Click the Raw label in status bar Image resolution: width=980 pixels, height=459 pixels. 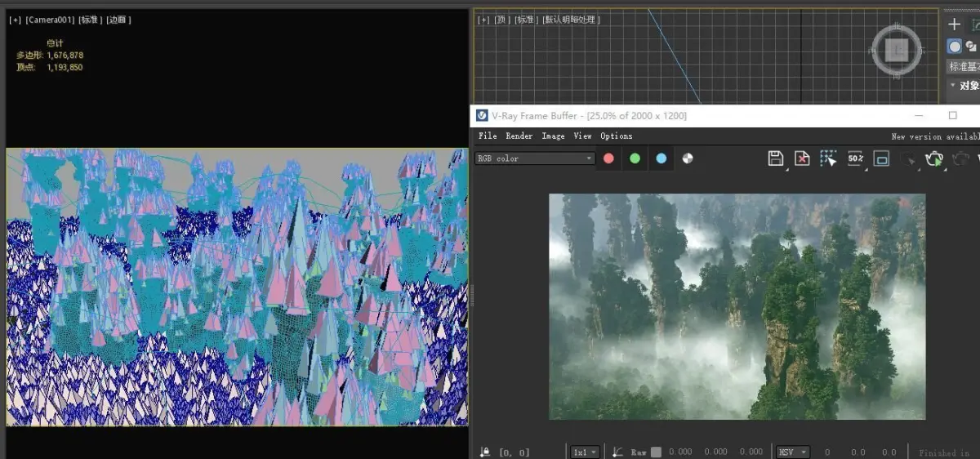pos(639,452)
